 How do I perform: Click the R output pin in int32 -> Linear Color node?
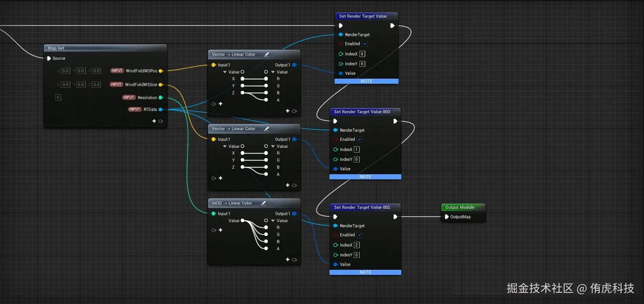(266, 227)
